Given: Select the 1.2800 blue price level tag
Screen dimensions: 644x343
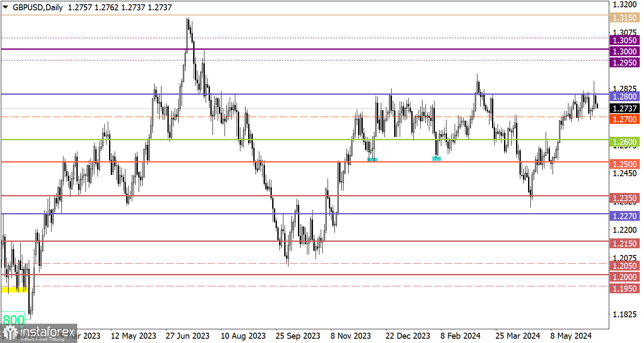Looking at the screenshot, I should coord(625,96).
